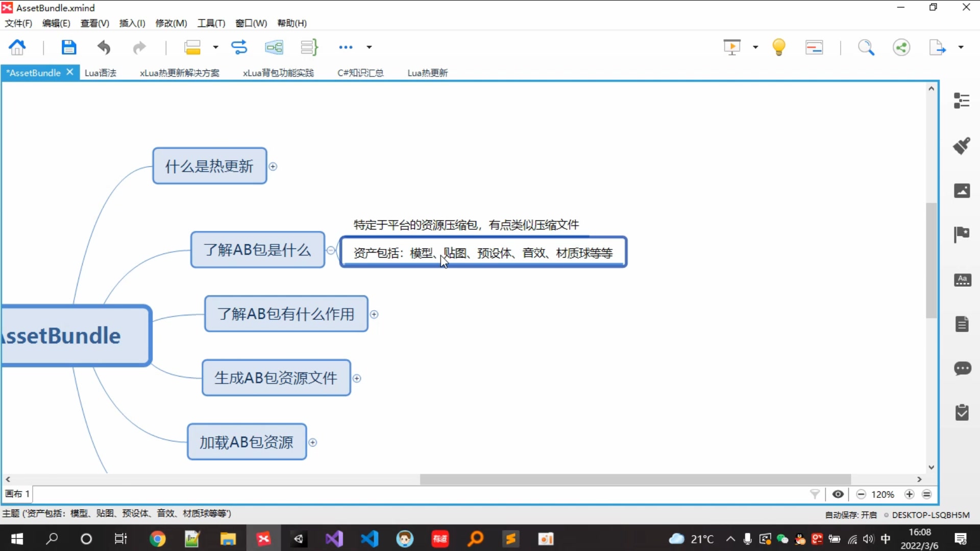Click the undo arrow
The height and width of the screenshot is (551, 980).
coord(104,47)
